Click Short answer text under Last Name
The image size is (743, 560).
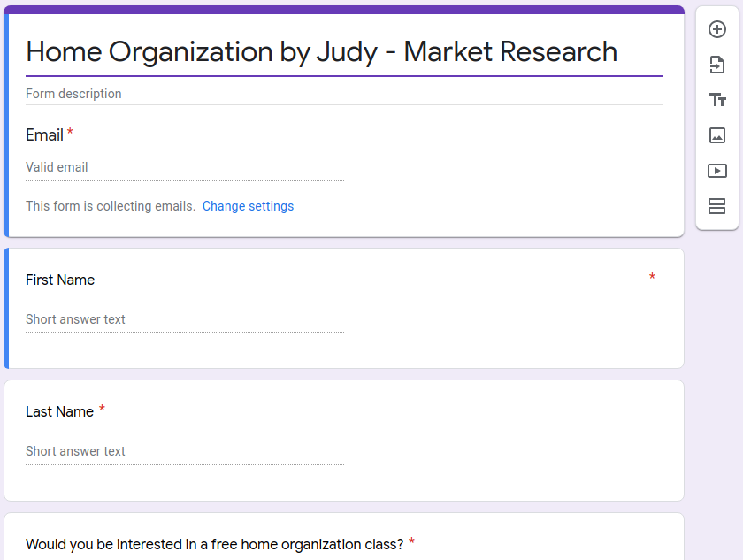click(184, 451)
